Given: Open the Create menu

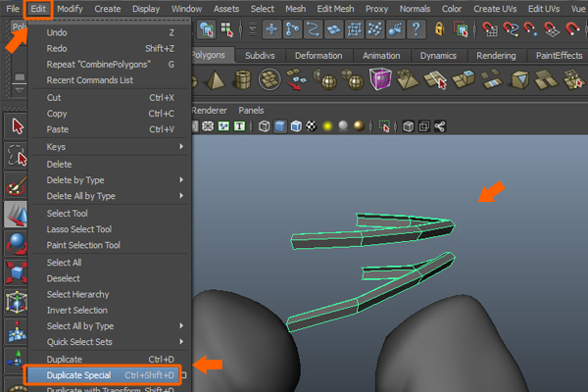Looking at the screenshot, I should [108, 9].
